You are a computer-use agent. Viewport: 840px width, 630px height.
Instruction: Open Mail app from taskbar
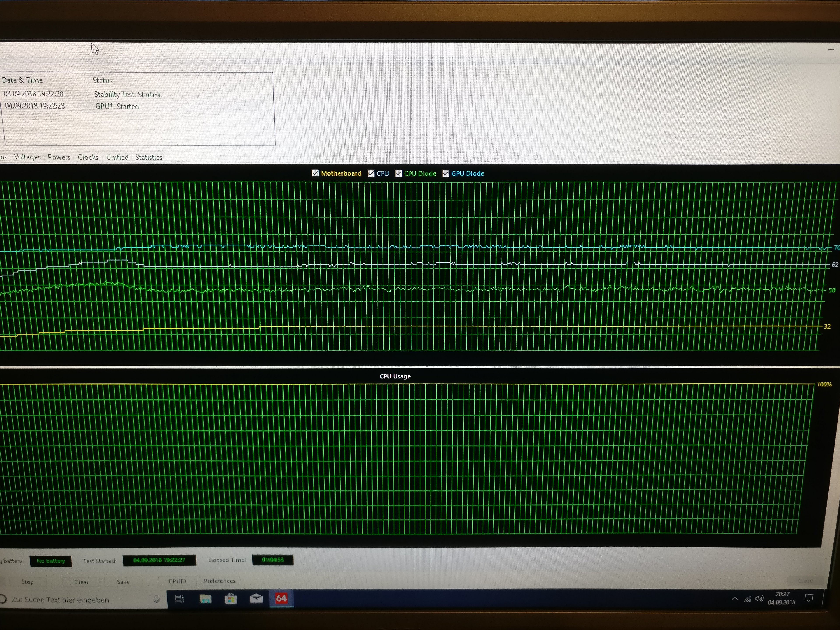point(256,599)
